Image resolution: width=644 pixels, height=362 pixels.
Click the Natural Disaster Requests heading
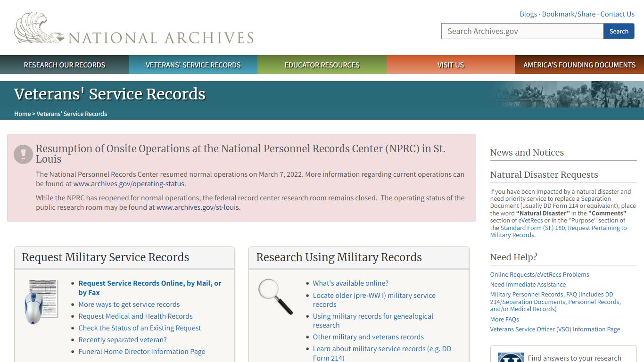544,175
